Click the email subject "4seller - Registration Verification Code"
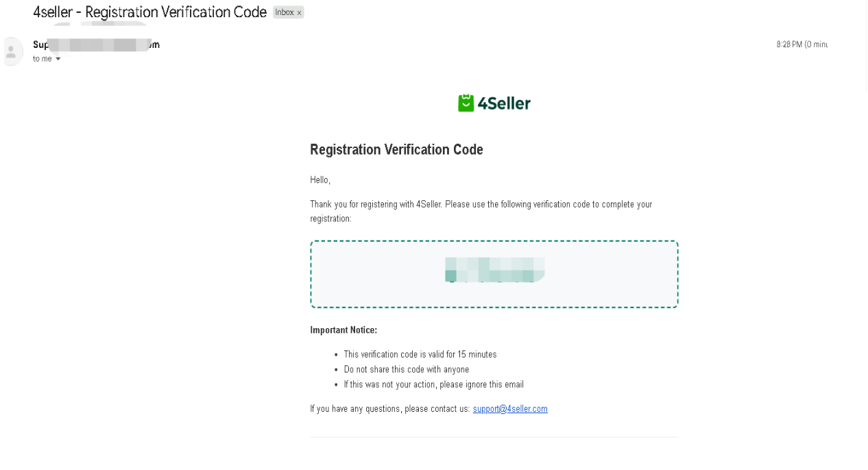This screenshot has width=868, height=470. 149,12
